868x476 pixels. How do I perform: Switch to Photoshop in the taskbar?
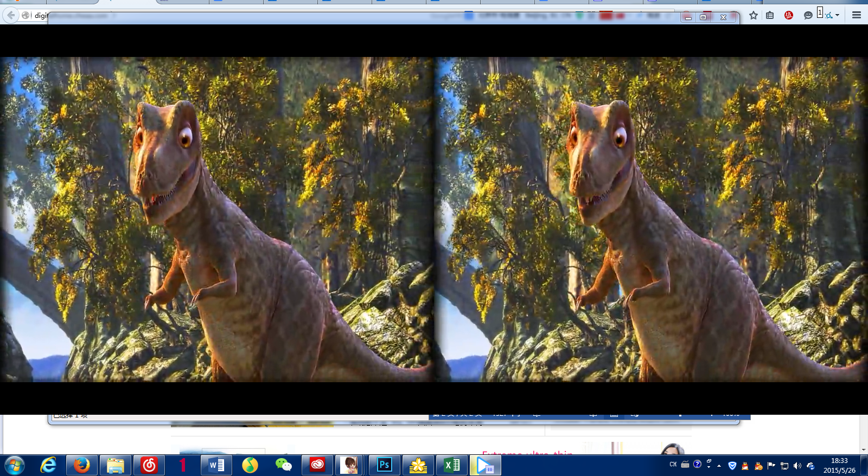385,465
